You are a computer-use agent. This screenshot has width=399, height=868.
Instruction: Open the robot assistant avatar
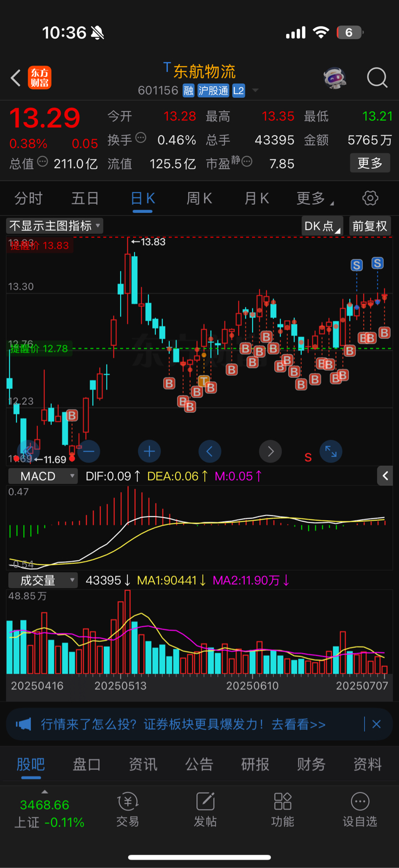pyautogui.click(x=335, y=78)
